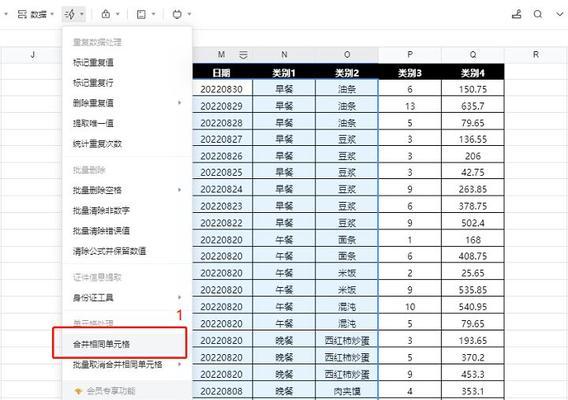The width and height of the screenshot is (568, 400).
Task: Select the date cell 20220823
Action: (x=222, y=206)
